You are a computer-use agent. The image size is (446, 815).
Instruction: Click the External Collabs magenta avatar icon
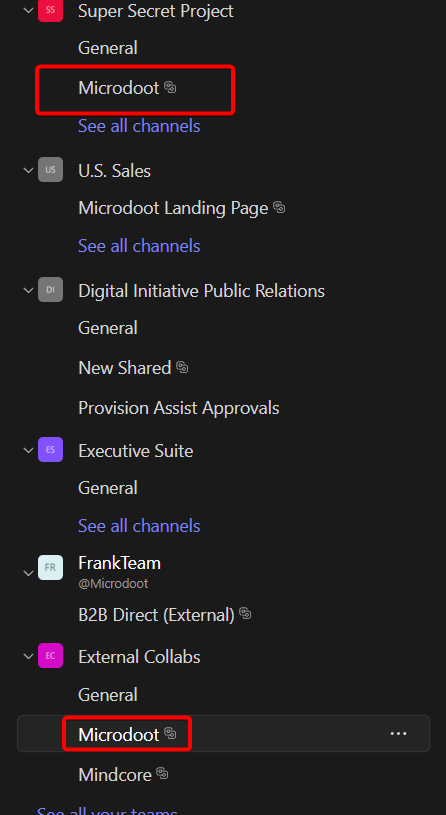pos(50,656)
